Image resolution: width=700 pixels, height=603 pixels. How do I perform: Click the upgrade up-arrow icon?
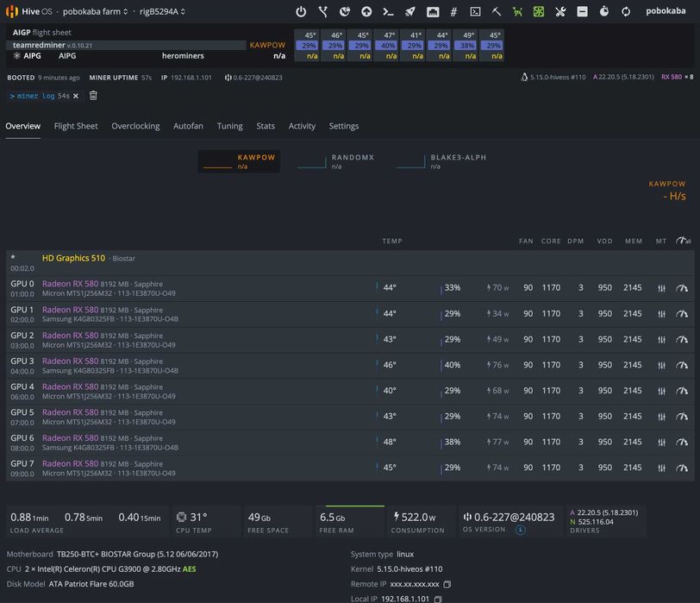pos(366,11)
